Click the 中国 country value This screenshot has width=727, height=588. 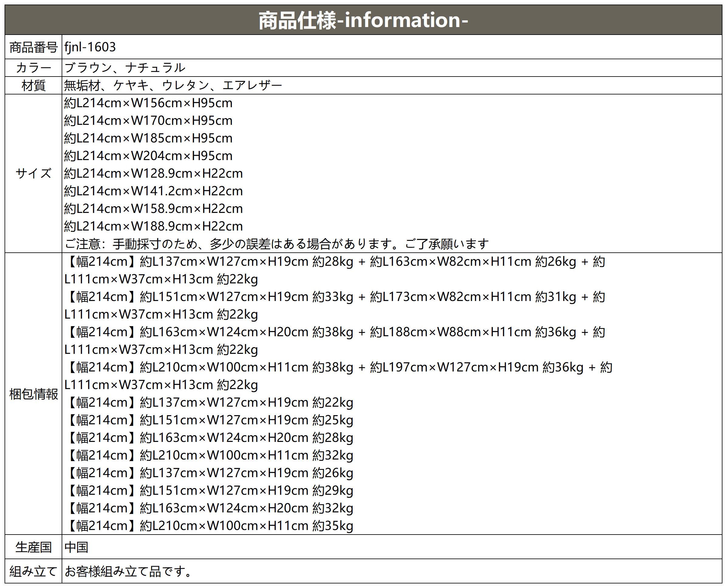(77, 547)
